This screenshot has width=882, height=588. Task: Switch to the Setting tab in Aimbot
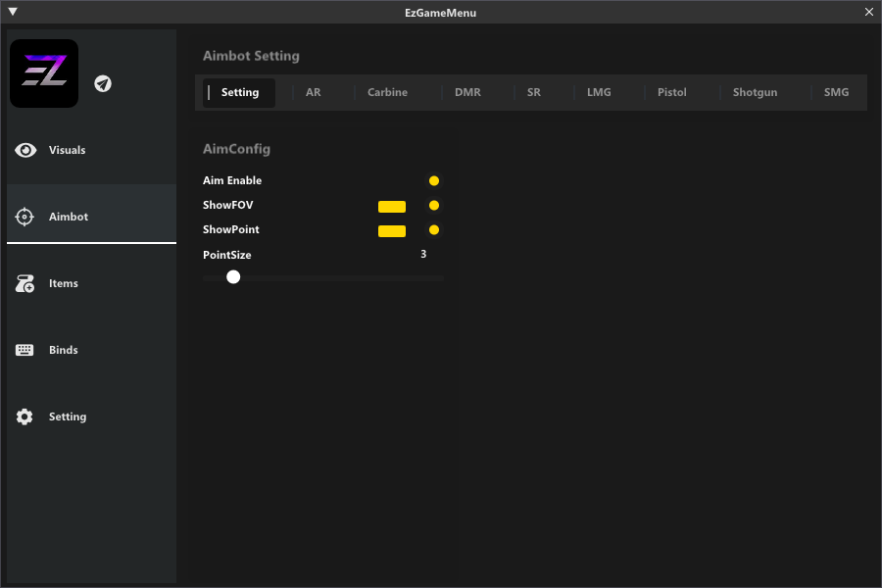(239, 92)
